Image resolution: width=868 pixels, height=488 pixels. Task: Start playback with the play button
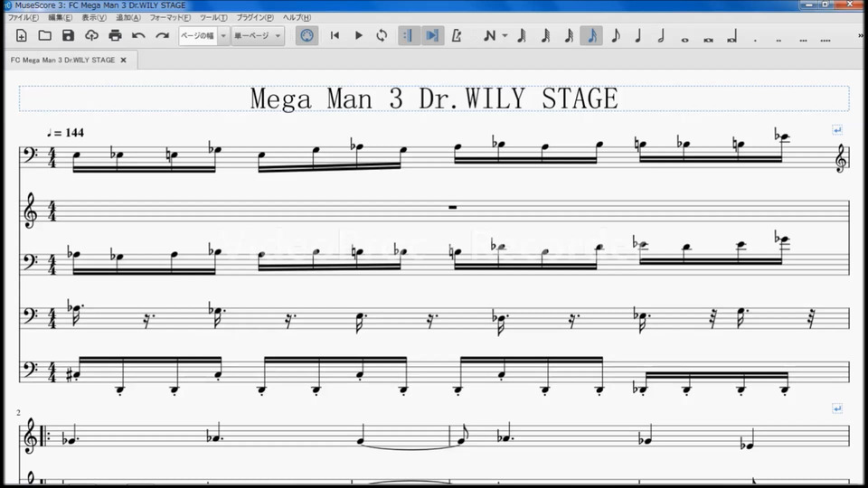(359, 36)
